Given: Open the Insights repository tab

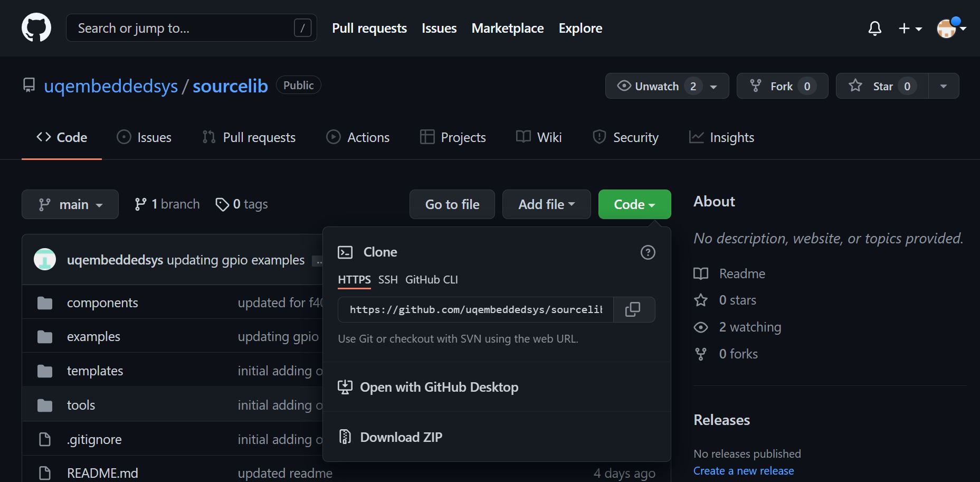Looking at the screenshot, I should coord(721,137).
